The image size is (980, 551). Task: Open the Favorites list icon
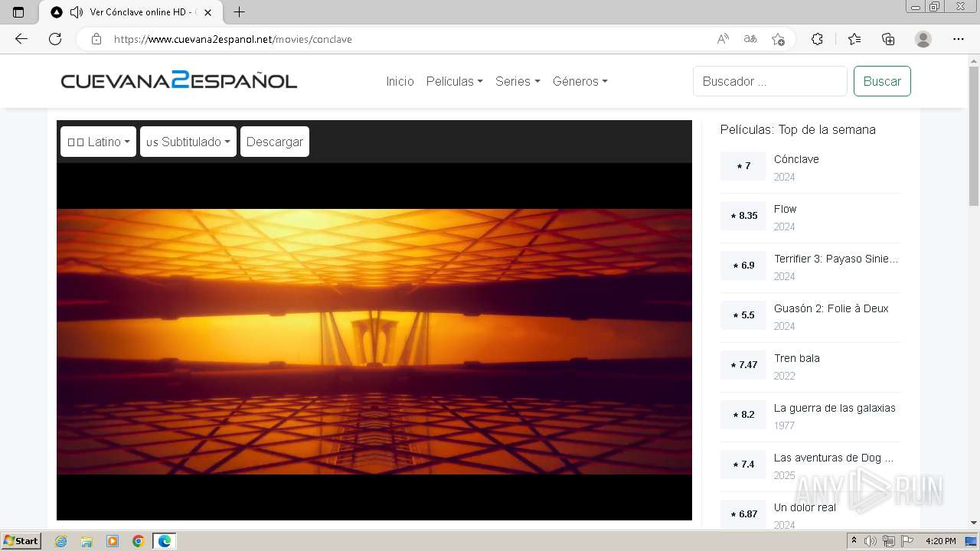point(854,39)
